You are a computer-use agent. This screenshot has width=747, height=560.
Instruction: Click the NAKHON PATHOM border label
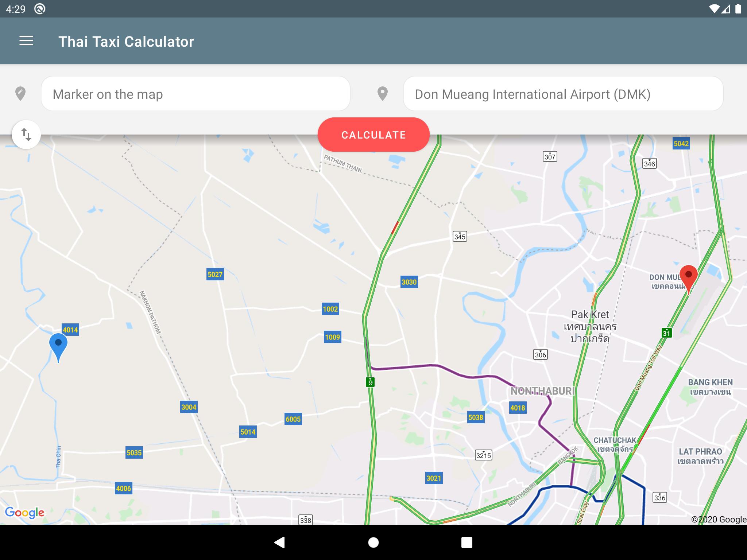click(x=150, y=312)
